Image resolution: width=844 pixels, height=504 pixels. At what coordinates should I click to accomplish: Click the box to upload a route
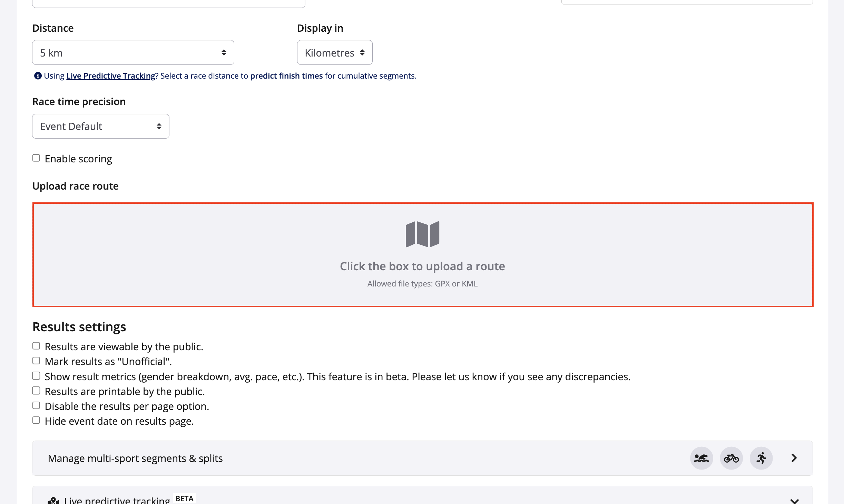pyautogui.click(x=422, y=266)
